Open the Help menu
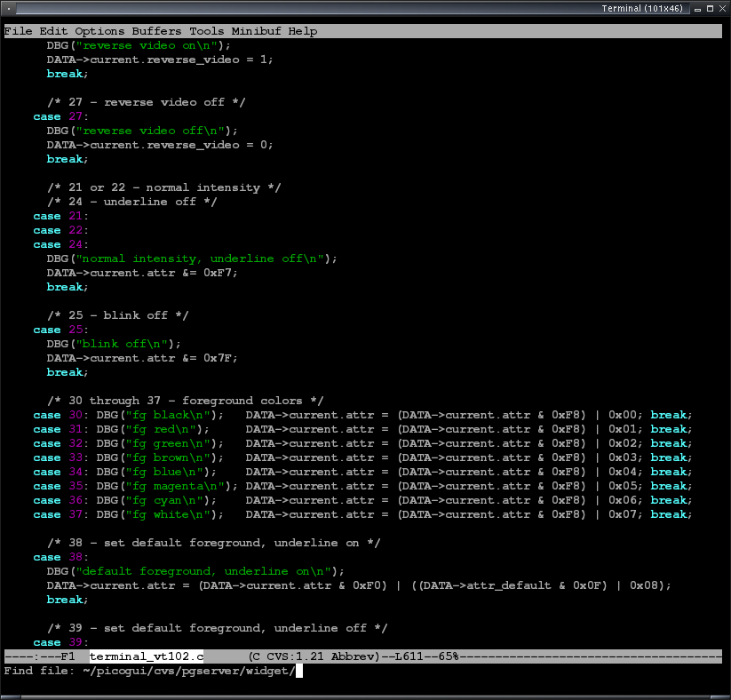This screenshot has height=700, width=731. pyautogui.click(x=303, y=31)
